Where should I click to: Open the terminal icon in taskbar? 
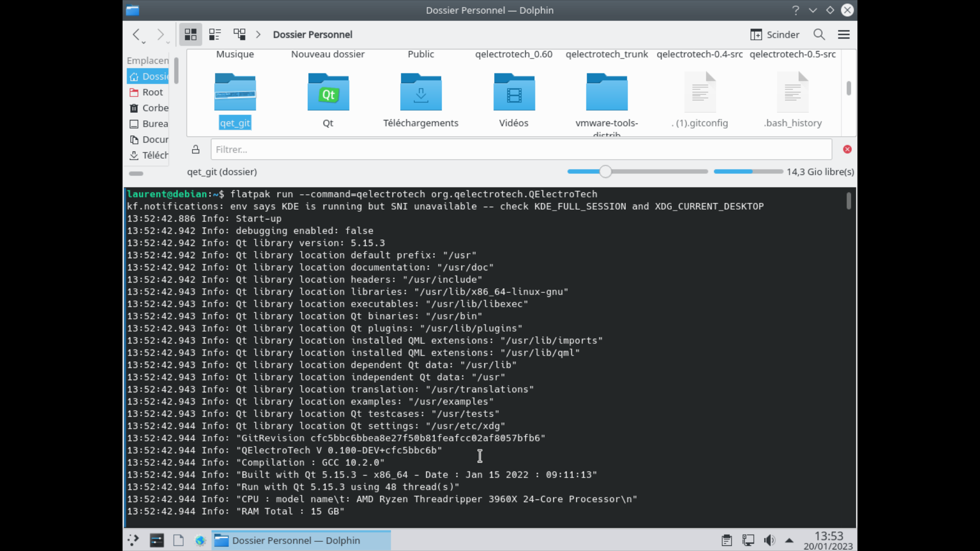156,540
